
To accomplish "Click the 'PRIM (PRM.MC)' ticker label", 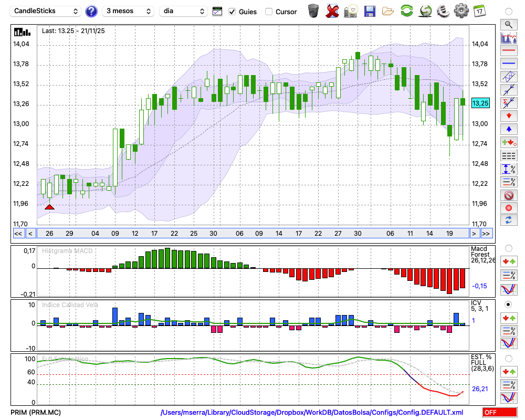I will tap(36, 412).
